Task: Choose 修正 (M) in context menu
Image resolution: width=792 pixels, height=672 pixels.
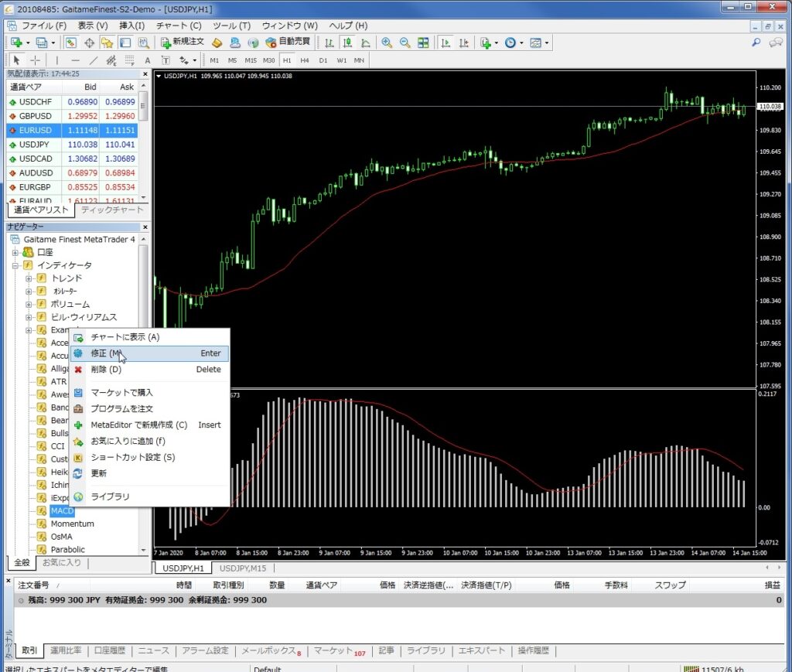Action: click(149, 353)
